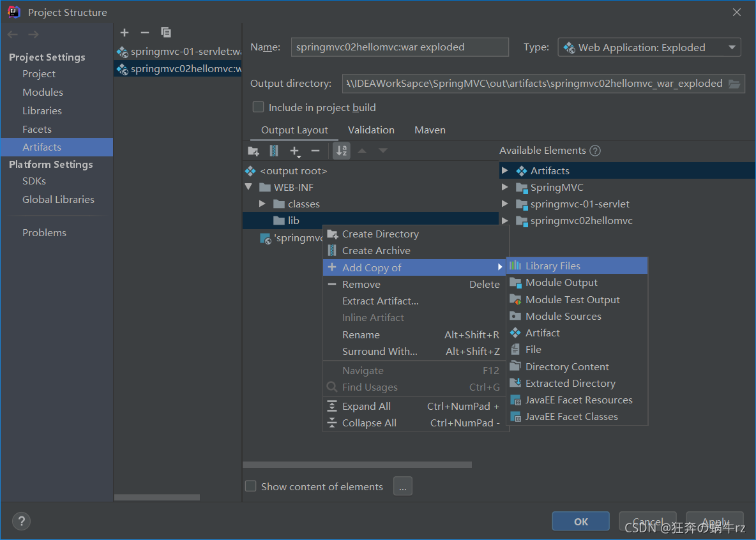756x540 pixels.
Task: Go forward with the right arrow
Action: pos(33,34)
